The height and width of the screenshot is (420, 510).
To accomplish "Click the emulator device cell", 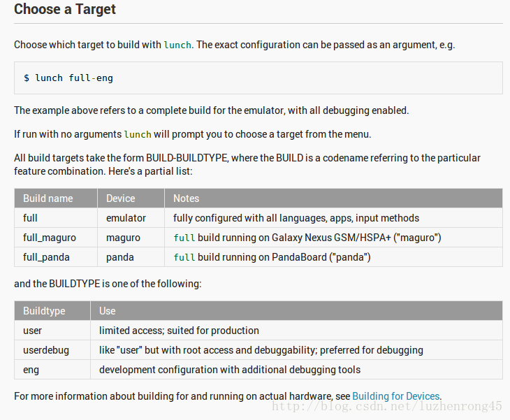I will pyautogui.click(x=131, y=217).
